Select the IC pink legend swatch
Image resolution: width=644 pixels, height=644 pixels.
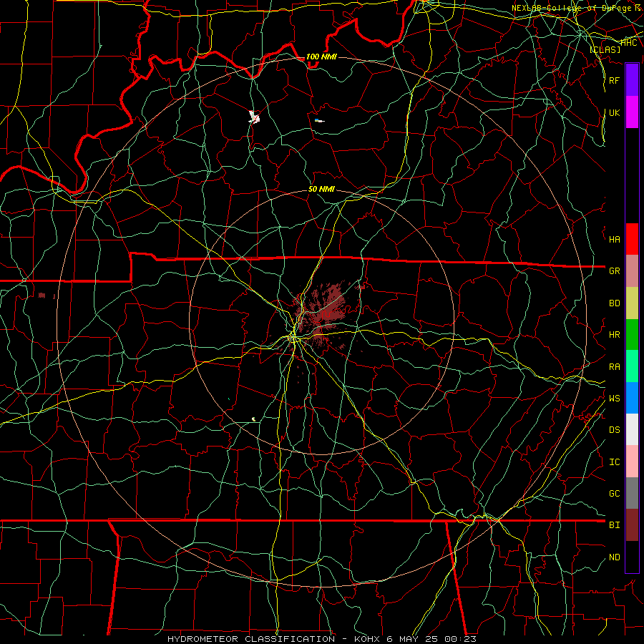(632, 462)
